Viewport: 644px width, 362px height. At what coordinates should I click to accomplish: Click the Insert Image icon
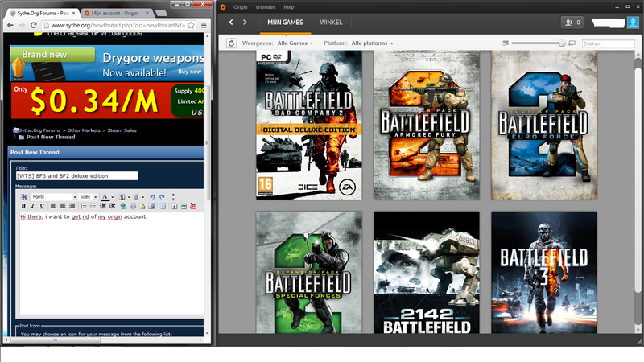pyautogui.click(x=151, y=206)
